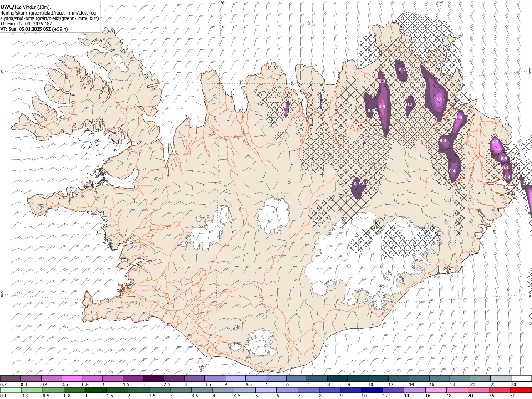This screenshot has width=532, height=399.
Task: Click the deep blue rain-scale swatch between 10 and 12
Action: (x=372, y=390)
